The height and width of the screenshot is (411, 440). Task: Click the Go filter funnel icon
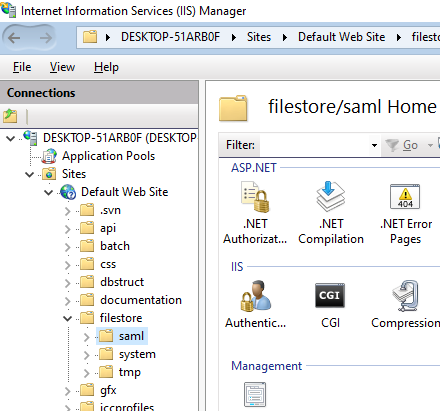click(x=392, y=145)
